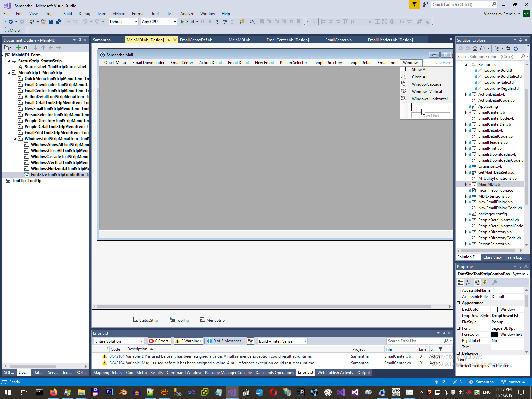Click the Windows Start button

(x=8, y=392)
